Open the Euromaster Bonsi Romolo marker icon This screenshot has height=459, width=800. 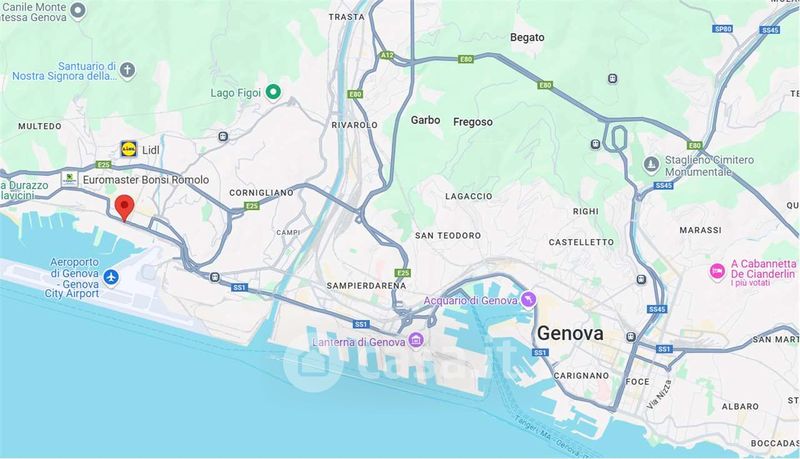(69, 179)
